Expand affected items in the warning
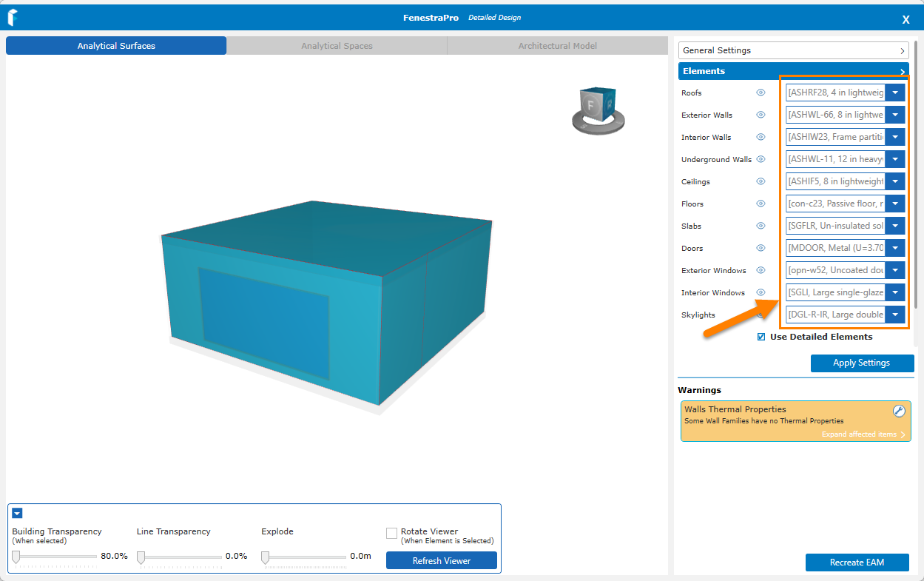 863,434
